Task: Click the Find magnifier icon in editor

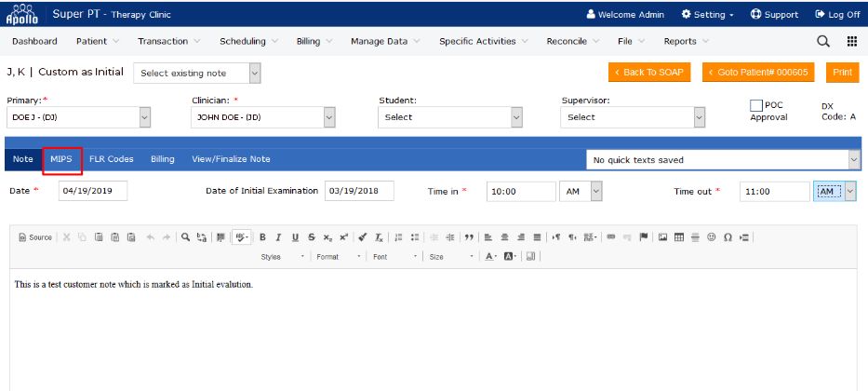Action: [185, 237]
